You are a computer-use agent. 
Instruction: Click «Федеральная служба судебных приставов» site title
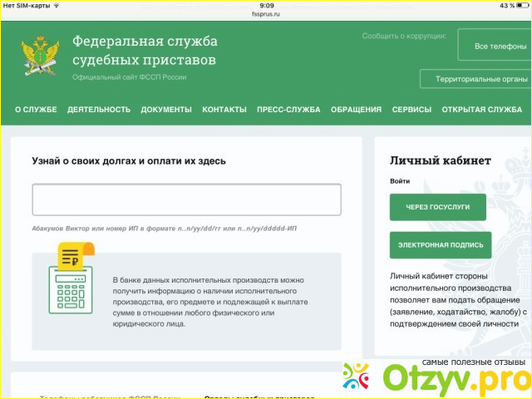click(x=144, y=51)
